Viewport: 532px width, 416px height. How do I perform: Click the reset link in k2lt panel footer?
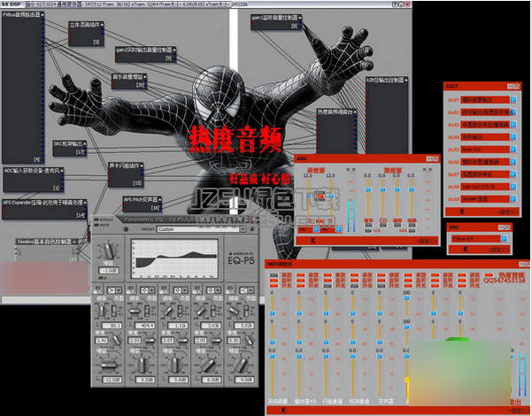[507, 212]
